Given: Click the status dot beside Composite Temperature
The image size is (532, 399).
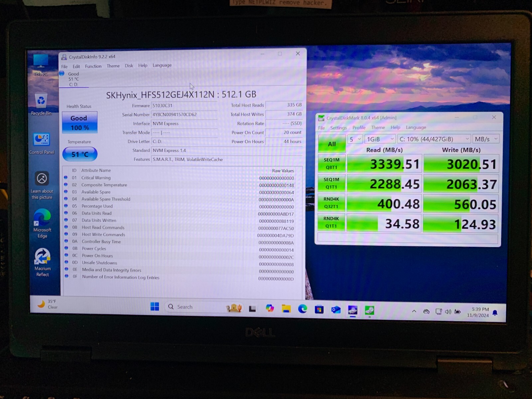Looking at the screenshot, I should pos(66,185).
